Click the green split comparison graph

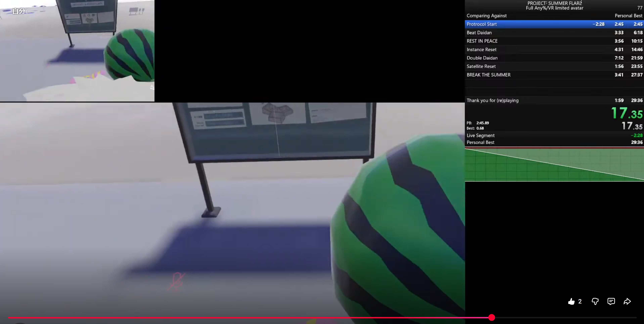coord(554,164)
